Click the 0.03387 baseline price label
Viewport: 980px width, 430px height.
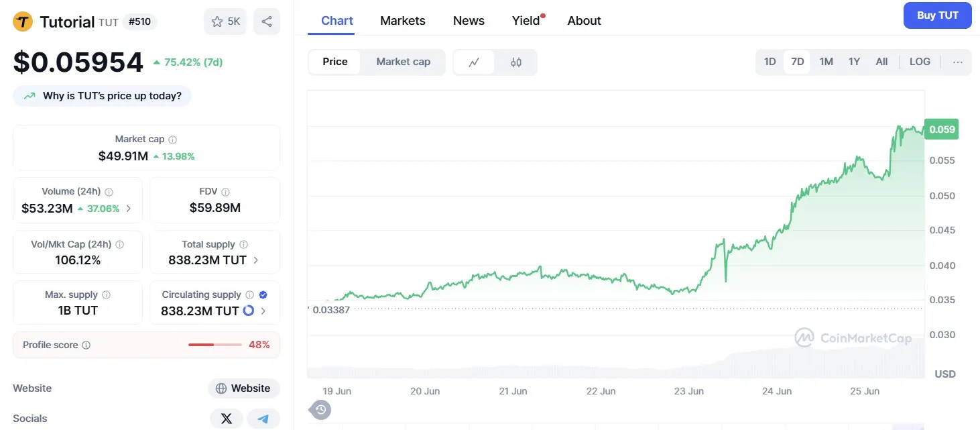click(x=331, y=310)
